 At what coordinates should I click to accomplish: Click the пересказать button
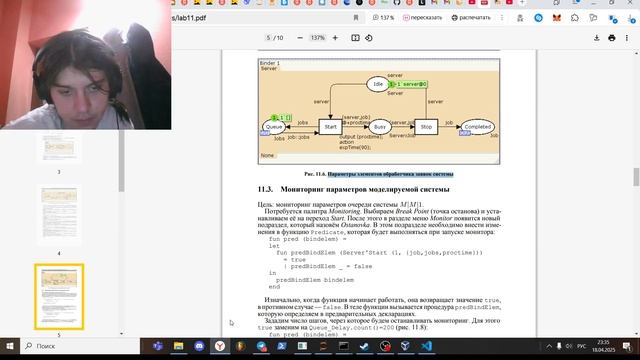pos(422,18)
